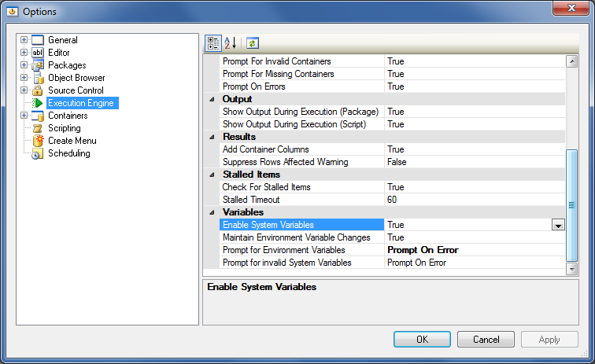Select the Stalled Timeout value field
Image resolution: width=595 pixels, height=364 pixels.
click(x=472, y=200)
